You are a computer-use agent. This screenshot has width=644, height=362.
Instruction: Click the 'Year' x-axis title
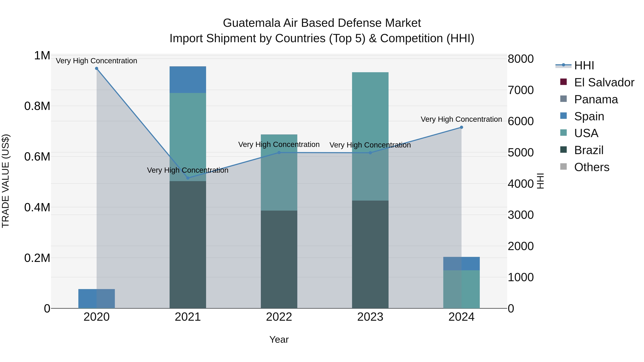click(279, 339)
